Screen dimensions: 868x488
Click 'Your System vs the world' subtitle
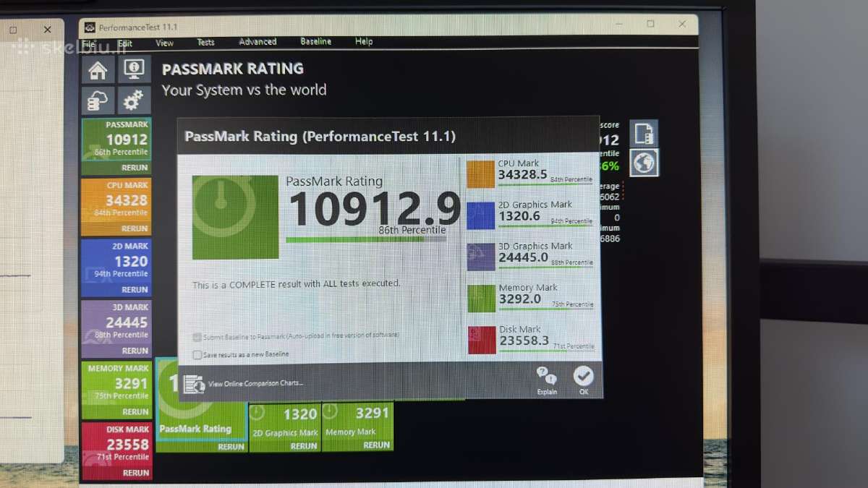coord(244,90)
